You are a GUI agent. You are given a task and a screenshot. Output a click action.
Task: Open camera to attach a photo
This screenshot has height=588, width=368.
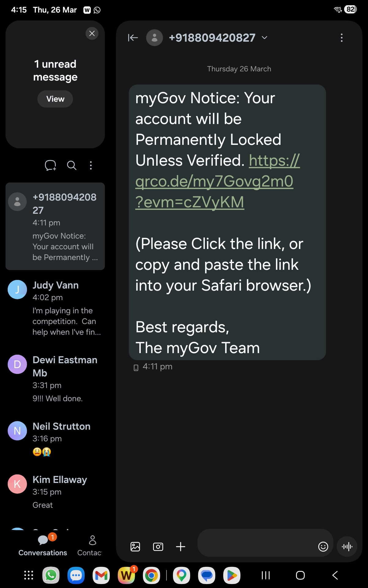158,547
